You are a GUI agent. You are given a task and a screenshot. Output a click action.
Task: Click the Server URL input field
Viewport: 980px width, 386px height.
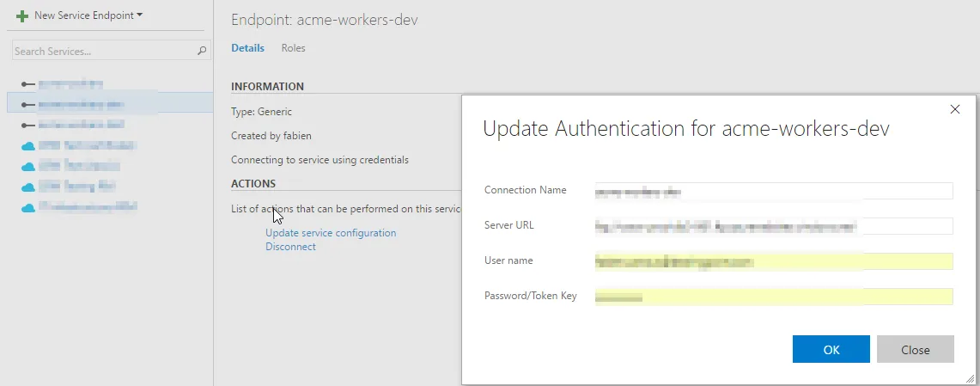(774, 226)
